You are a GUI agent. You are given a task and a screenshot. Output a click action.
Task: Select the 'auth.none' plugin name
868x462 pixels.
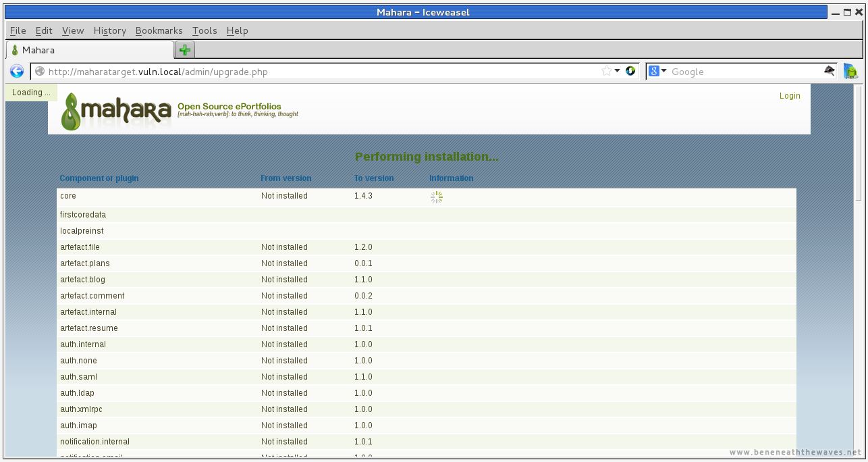[78, 361]
